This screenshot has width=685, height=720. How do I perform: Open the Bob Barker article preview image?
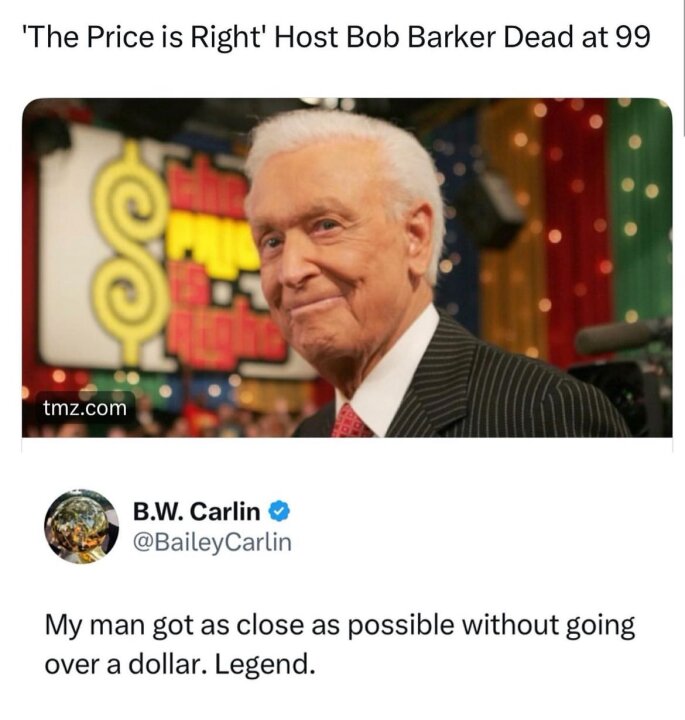pyautogui.click(x=347, y=267)
